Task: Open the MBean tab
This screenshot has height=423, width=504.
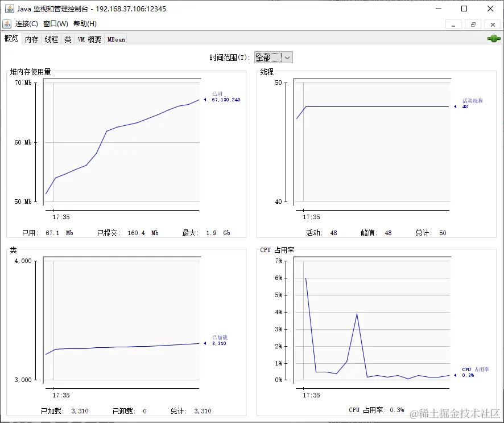Action: coord(115,39)
